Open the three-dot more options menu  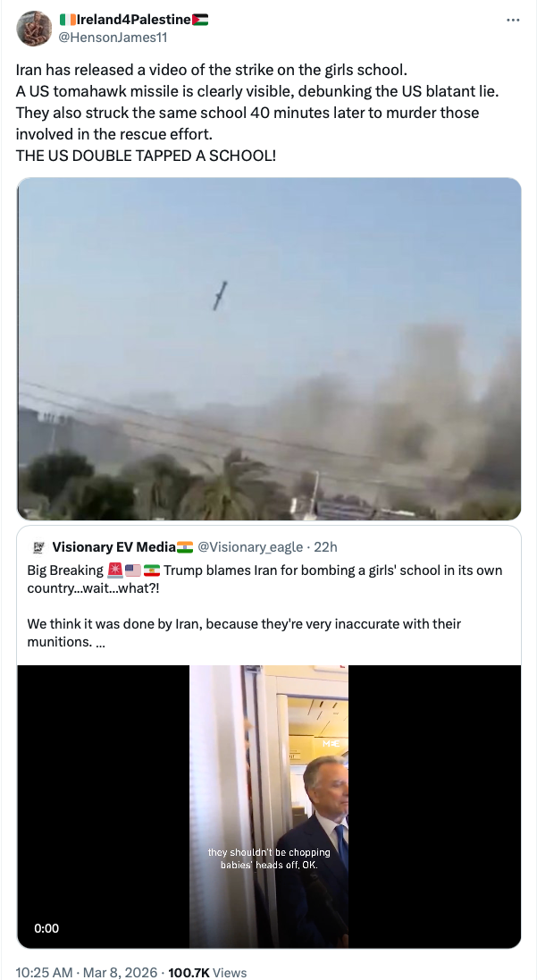[x=513, y=20]
